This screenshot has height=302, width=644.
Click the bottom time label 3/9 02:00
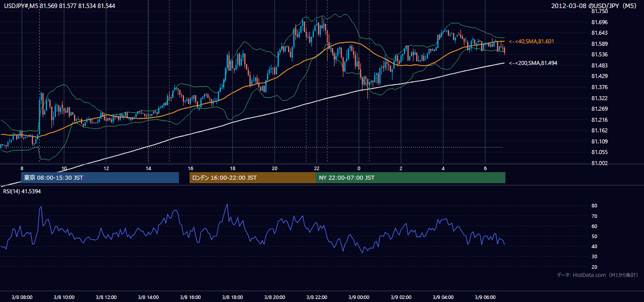point(401,297)
